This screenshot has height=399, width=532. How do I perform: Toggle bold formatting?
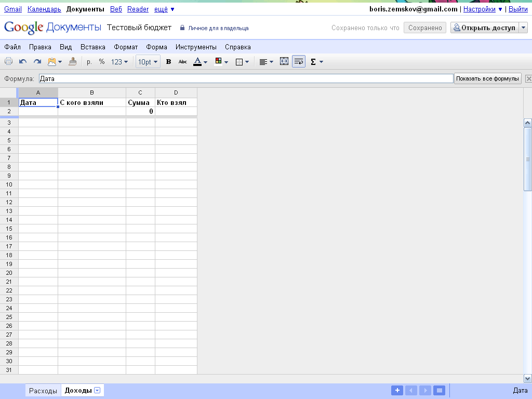(168, 62)
